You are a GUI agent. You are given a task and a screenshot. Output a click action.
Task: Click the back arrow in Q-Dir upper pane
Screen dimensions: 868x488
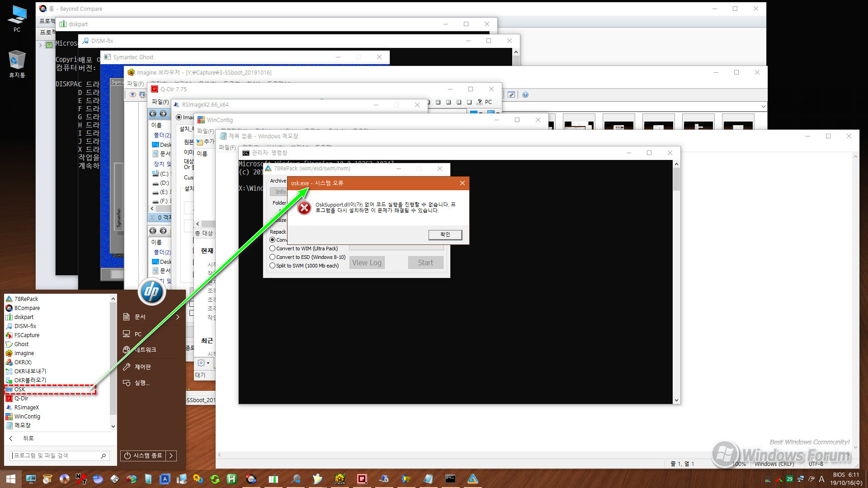[x=153, y=114]
